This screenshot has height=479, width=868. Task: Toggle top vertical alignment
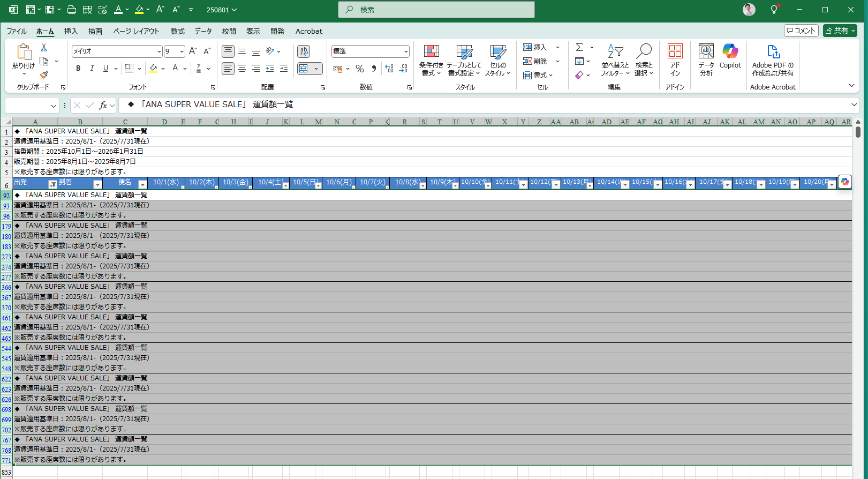click(x=228, y=51)
